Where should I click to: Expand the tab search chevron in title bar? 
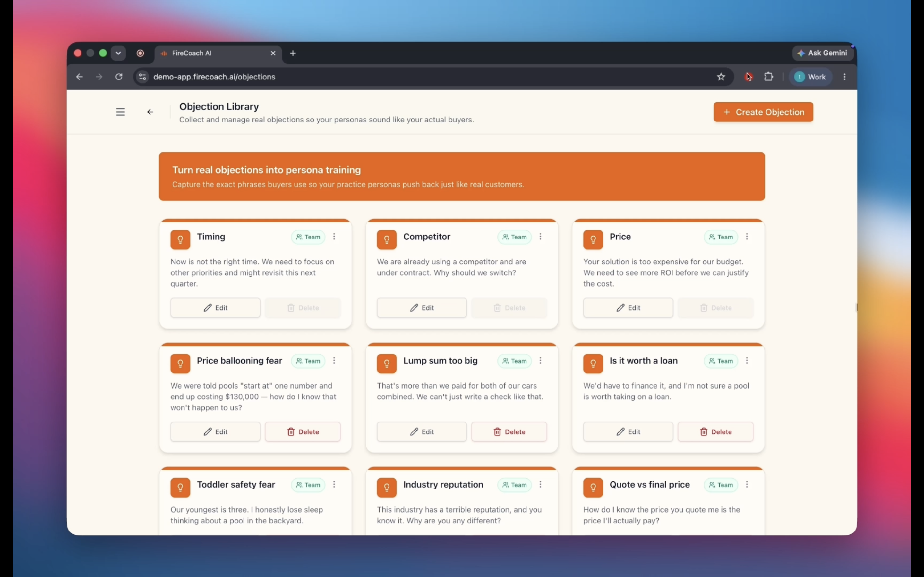click(118, 53)
